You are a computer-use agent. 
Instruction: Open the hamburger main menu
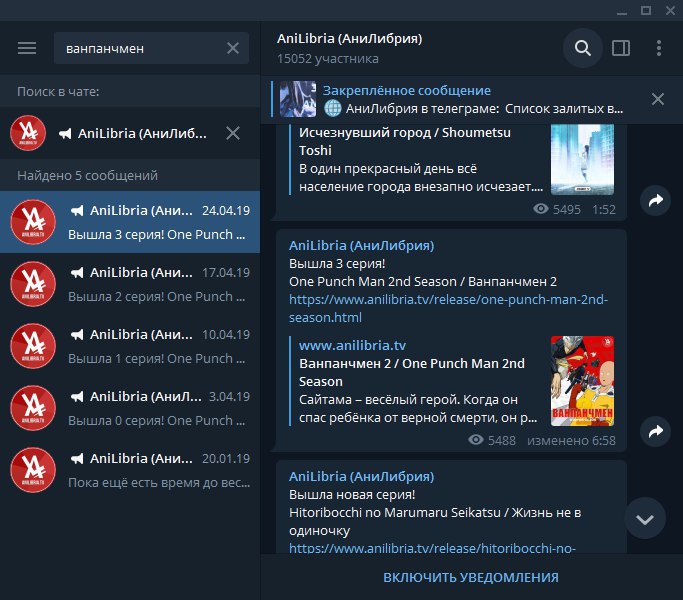click(x=27, y=48)
